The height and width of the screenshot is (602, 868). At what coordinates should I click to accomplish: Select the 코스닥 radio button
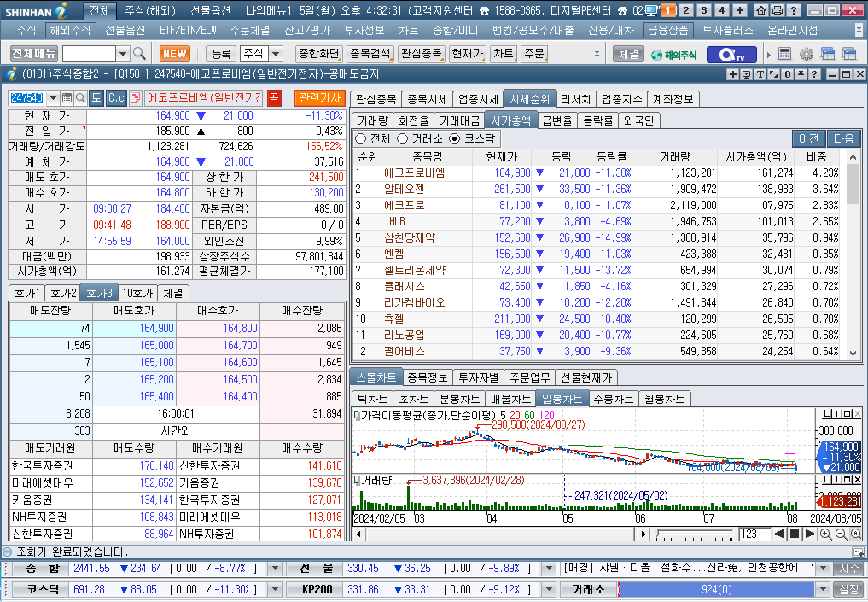454,138
